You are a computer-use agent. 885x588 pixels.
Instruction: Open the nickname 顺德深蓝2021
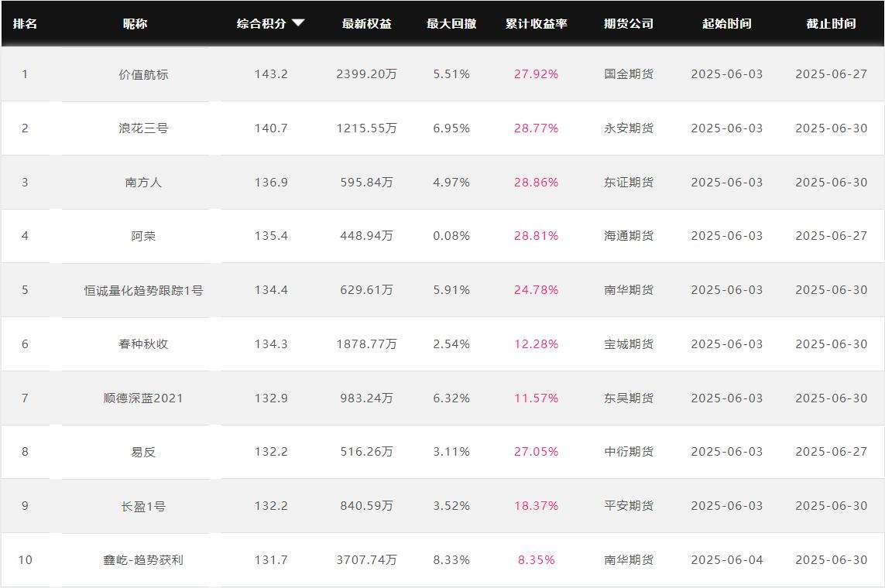click(143, 398)
